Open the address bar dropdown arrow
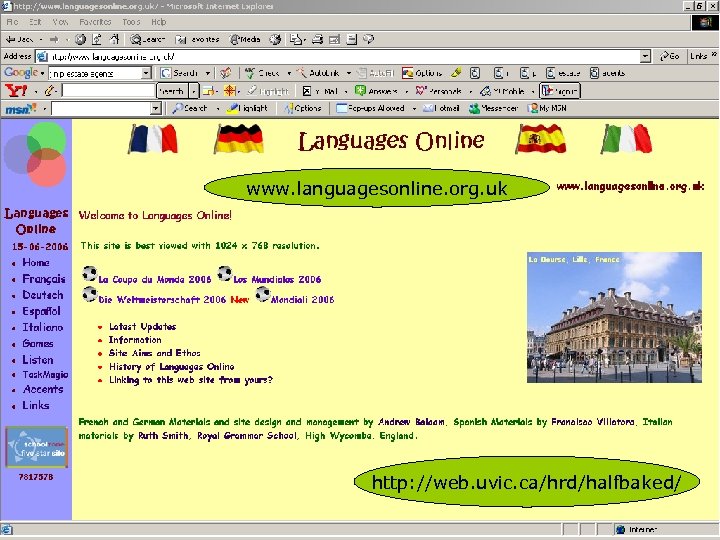Screen dimensions: 720x540 click(x=645, y=56)
